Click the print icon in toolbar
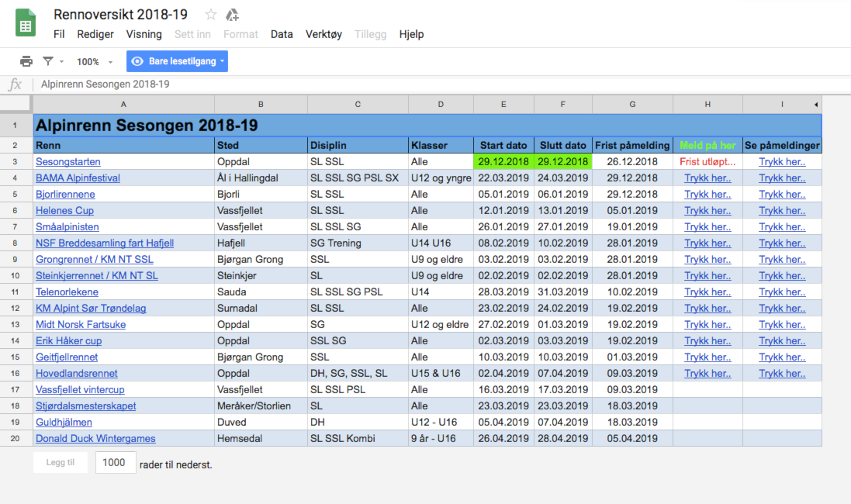 (26, 61)
